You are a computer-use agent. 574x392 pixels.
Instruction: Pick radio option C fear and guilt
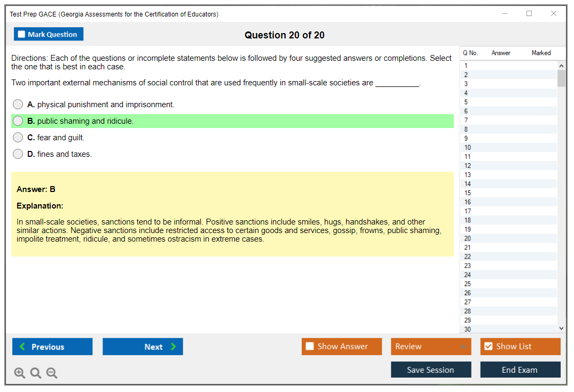click(18, 138)
